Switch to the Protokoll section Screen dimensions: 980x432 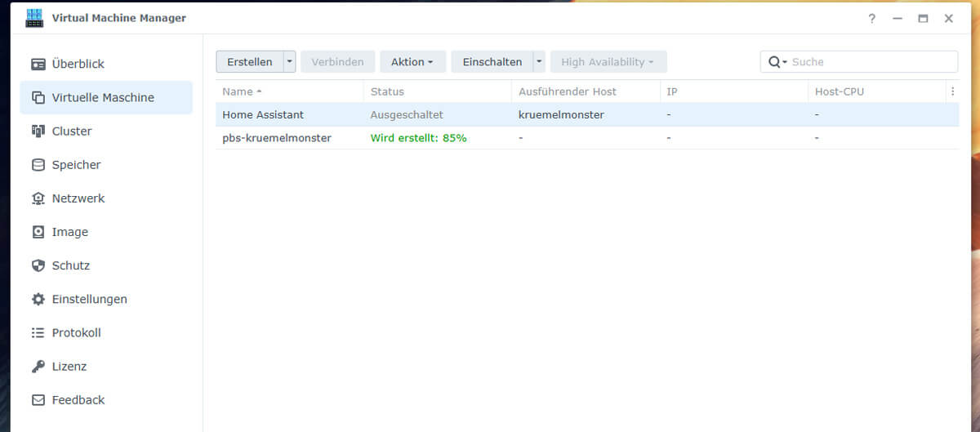point(76,333)
